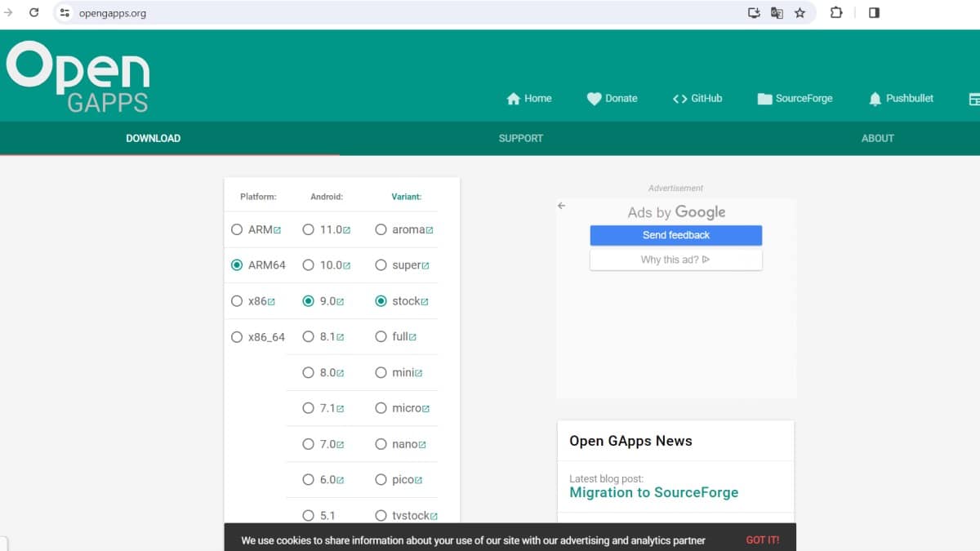Choose the pico variant radio button

(381, 480)
